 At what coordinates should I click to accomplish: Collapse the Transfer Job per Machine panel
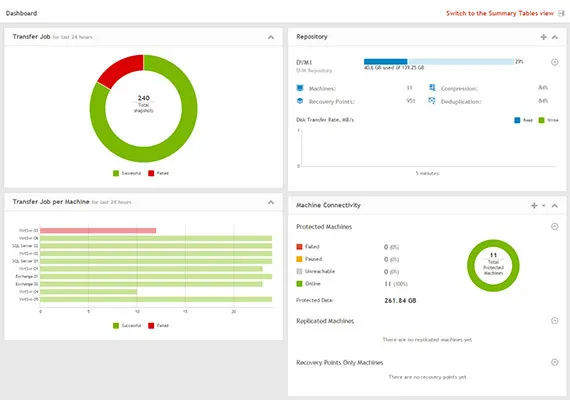click(x=271, y=202)
